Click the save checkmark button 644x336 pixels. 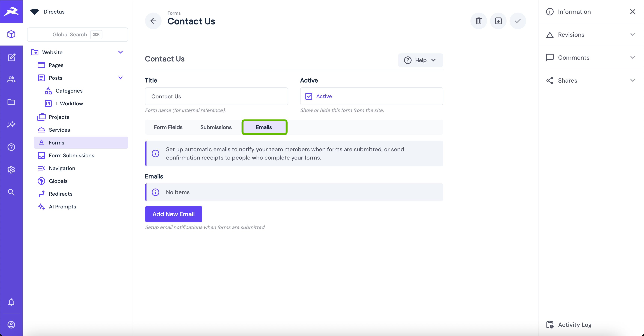pyautogui.click(x=517, y=21)
